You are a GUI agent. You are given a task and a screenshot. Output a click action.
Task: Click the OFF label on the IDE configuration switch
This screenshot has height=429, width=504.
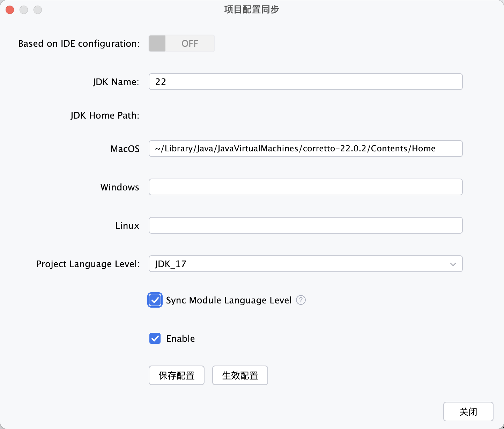tap(190, 43)
